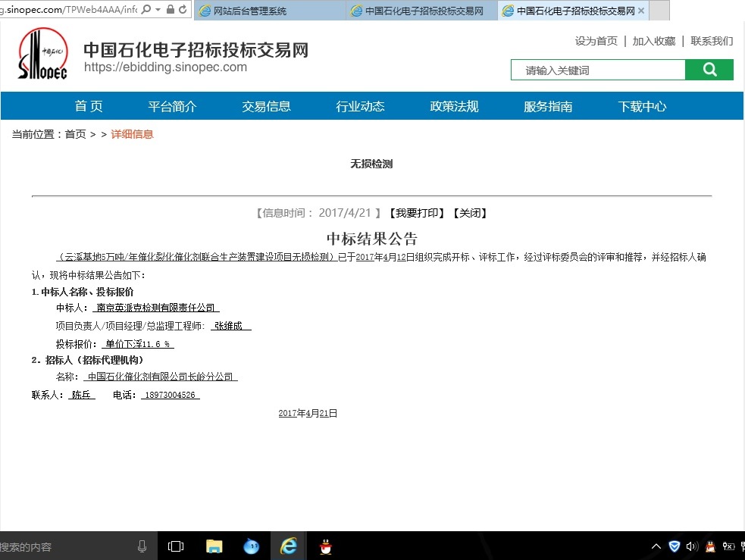The height and width of the screenshot is (560, 745).
Task: Open the 政策法规 navigation menu
Action: pyautogui.click(x=454, y=106)
